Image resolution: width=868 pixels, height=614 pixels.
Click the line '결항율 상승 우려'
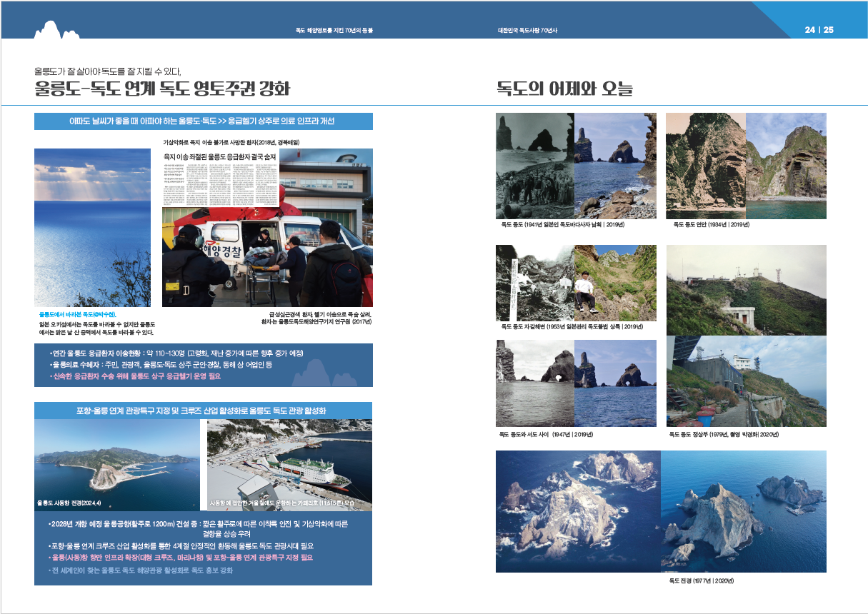(227, 533)
